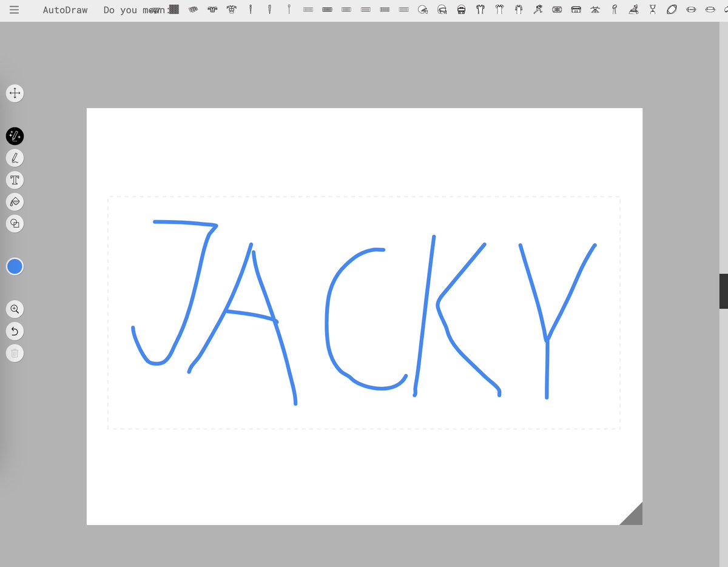
Task: Open the blue color picker
Action: (x=15, y=266)
